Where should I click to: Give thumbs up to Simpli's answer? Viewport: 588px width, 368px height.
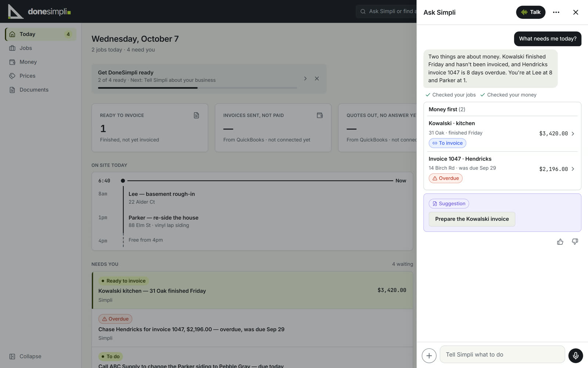(x=560, y=242)
